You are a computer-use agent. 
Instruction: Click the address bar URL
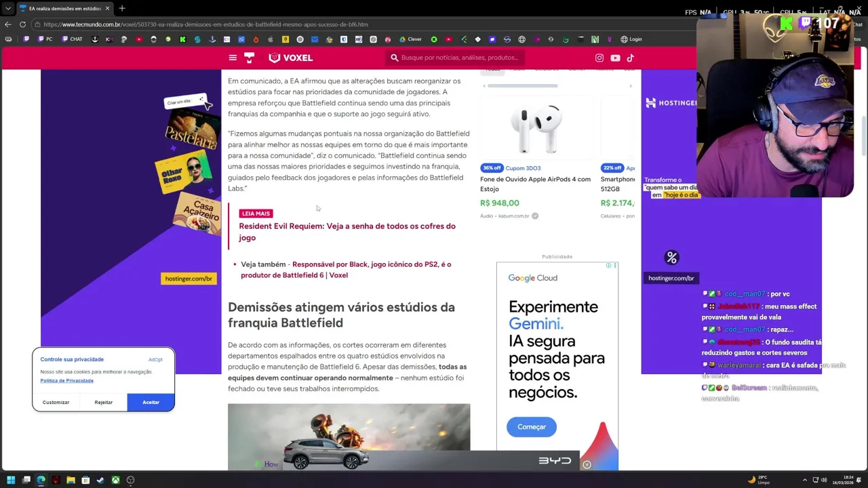205,24
